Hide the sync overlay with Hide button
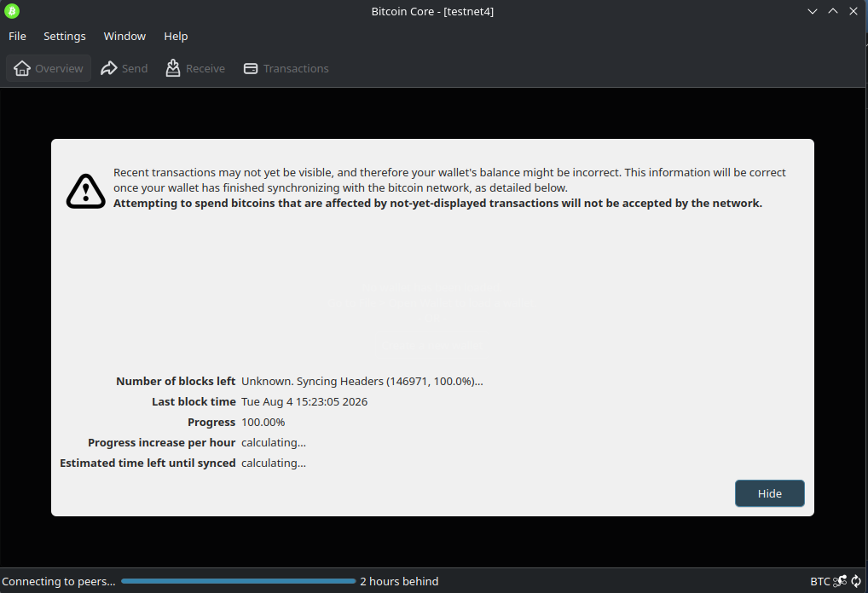Screen dimensions: 868x593 (769, 493)
